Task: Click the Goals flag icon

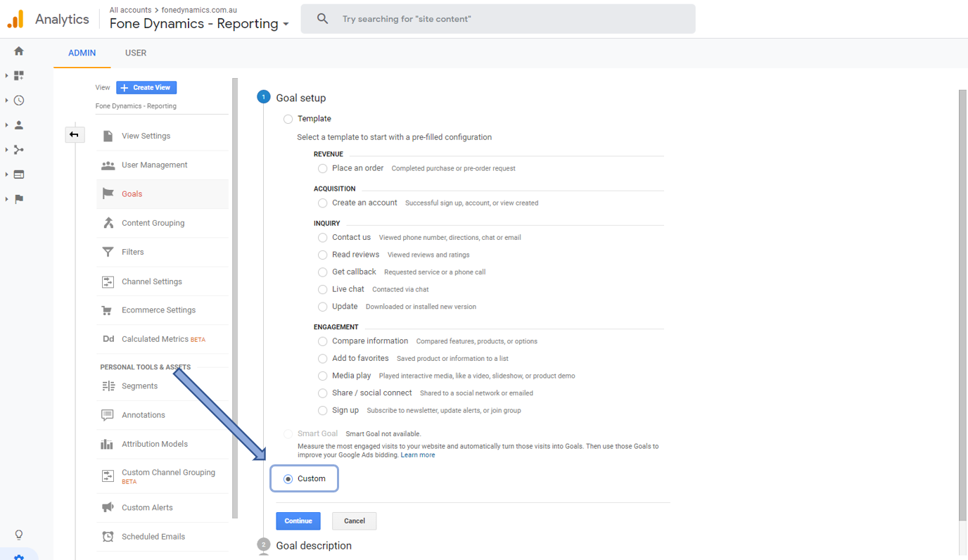Action: point(108,194)
